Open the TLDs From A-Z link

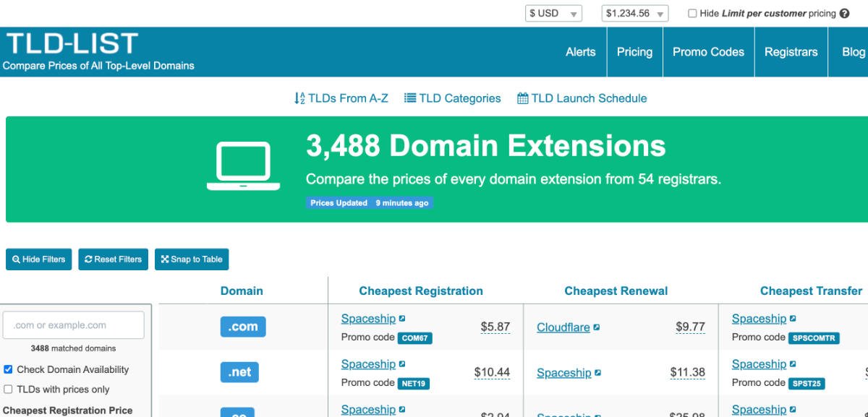[x=348, y=98]
